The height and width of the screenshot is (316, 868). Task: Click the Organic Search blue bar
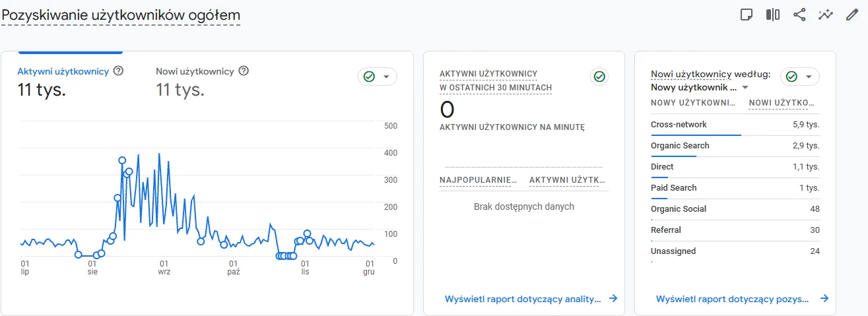[674, 156]
